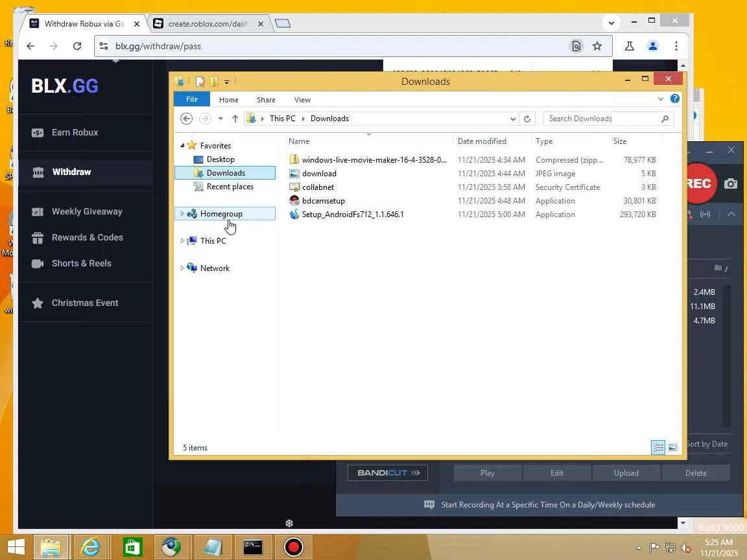Open Chrome three-dot menu
The height and width of the screenshot is (560, 747).
(x=676, y=46)
